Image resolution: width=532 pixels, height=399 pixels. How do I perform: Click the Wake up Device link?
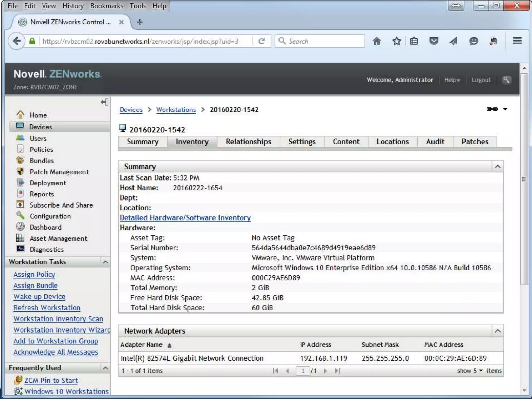(x=39, y=297)
